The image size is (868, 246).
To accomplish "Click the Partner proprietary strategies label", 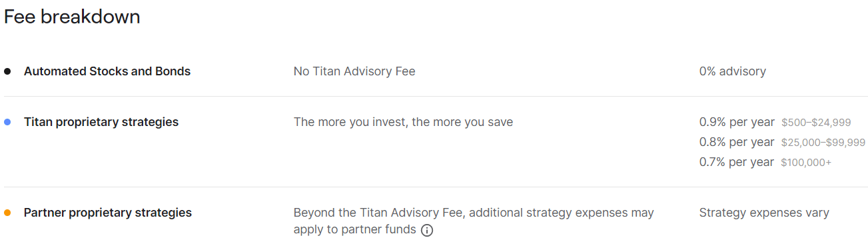I will click(108, 213).
